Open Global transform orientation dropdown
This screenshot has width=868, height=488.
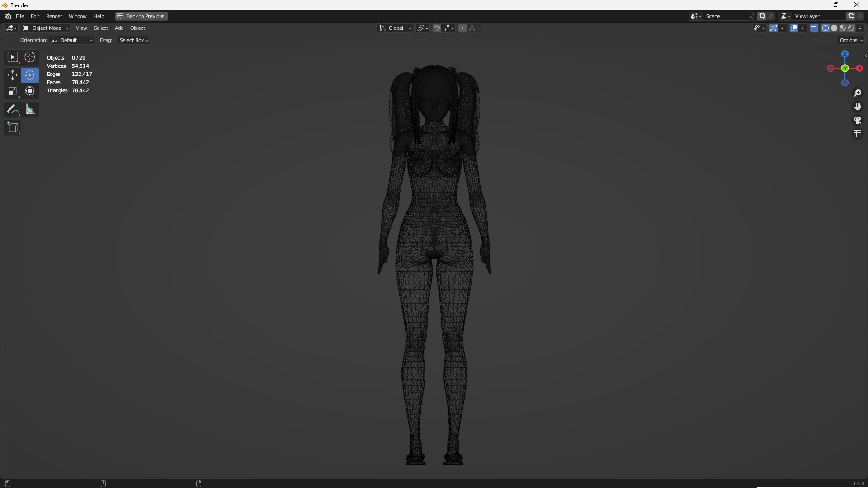pos(396,28)
